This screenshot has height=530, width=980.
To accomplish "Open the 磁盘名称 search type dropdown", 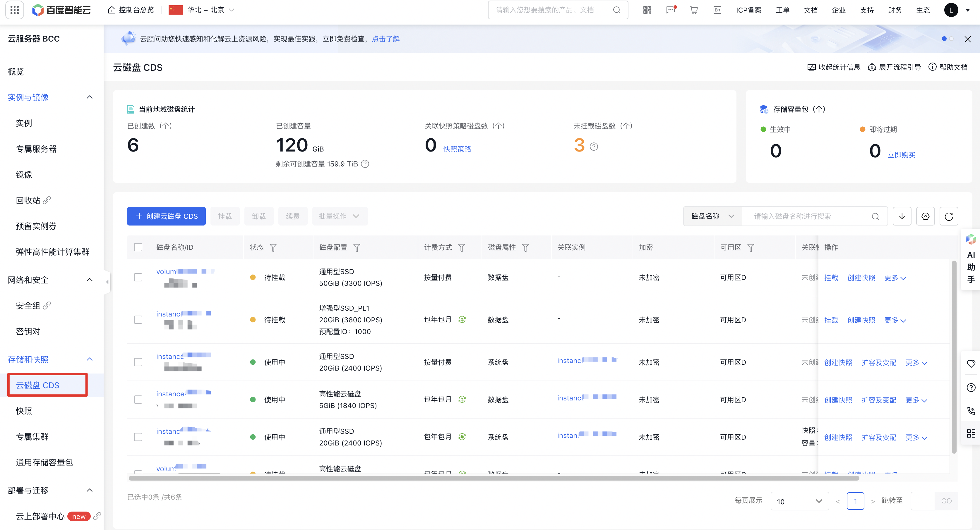I will (712, 216).
